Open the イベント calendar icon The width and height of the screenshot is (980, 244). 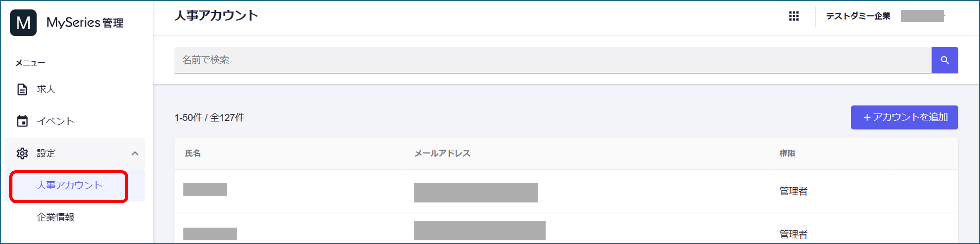pos(22,121)
